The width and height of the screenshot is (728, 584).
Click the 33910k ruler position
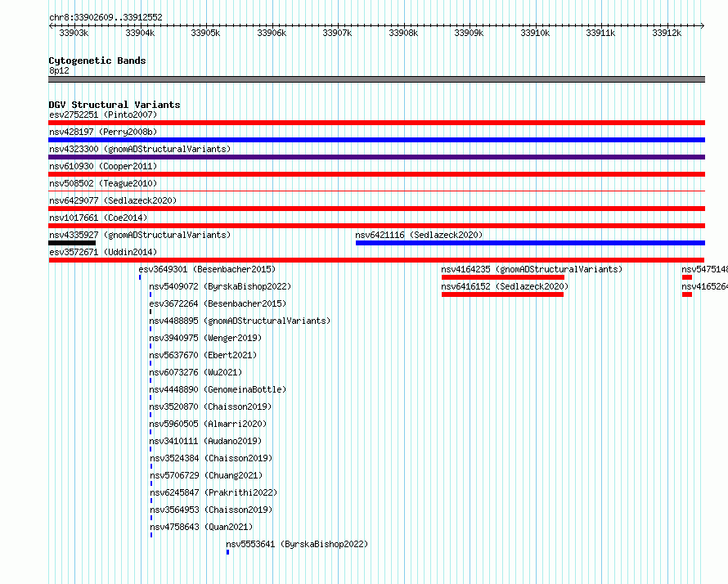pos(535,33)
